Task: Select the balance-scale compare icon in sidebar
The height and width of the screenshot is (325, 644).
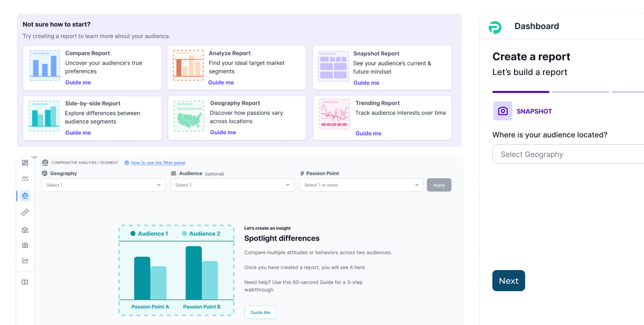Action: pos(25,196)
